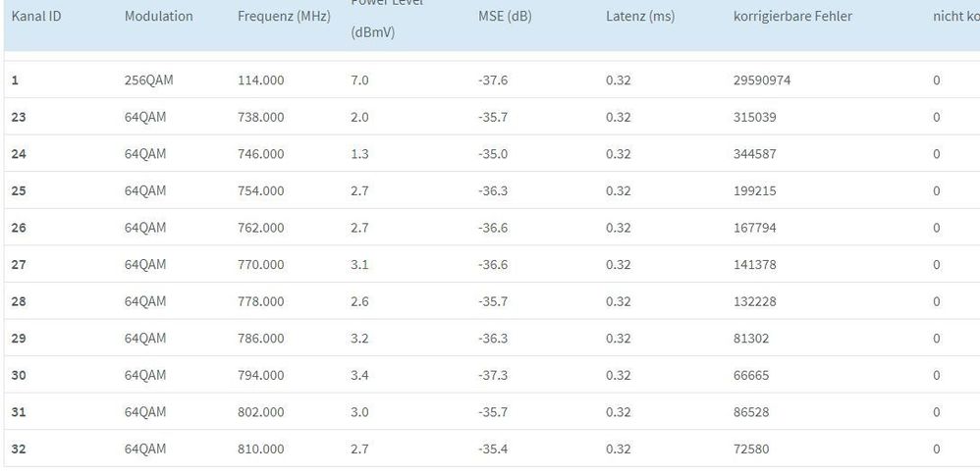
Task: Click the 810.000 frequency cell
Action: pos(261,450)
